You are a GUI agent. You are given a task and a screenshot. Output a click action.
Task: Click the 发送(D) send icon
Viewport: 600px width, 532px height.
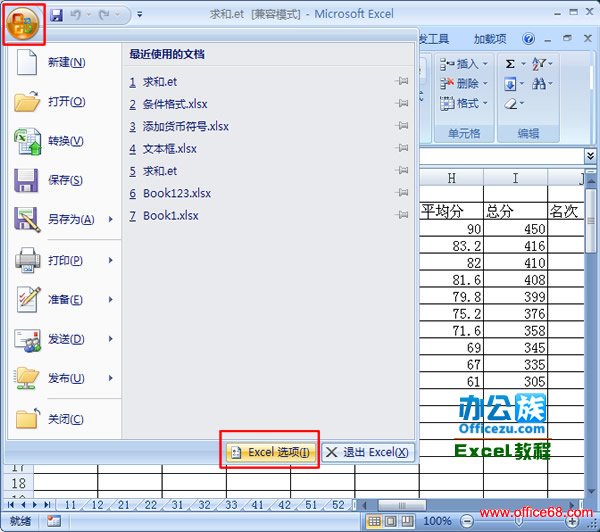pyautogui.click(x=27, y=339)
